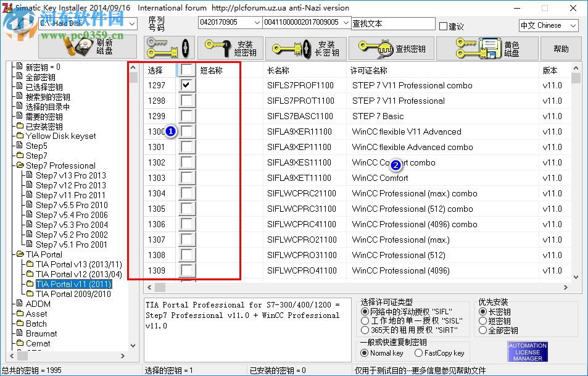
Task: Open the Automation License Manager icon
Action: [x=528, y=351]
